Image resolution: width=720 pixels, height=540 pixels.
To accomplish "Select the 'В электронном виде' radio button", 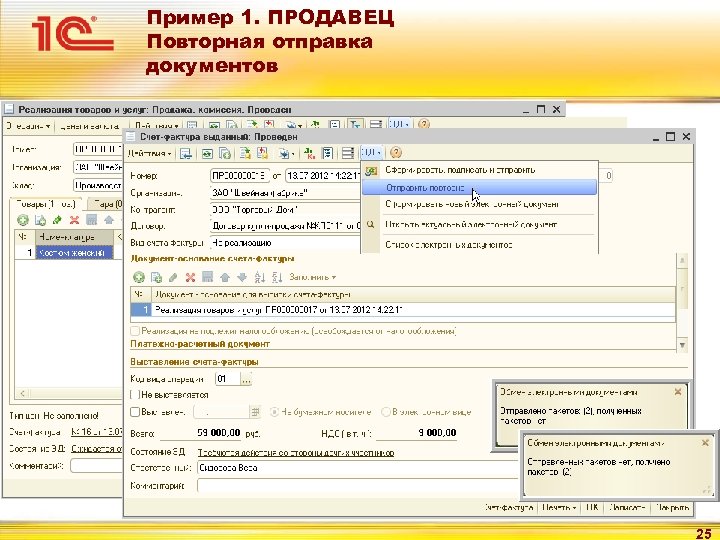I will click(x=386, y=412).
